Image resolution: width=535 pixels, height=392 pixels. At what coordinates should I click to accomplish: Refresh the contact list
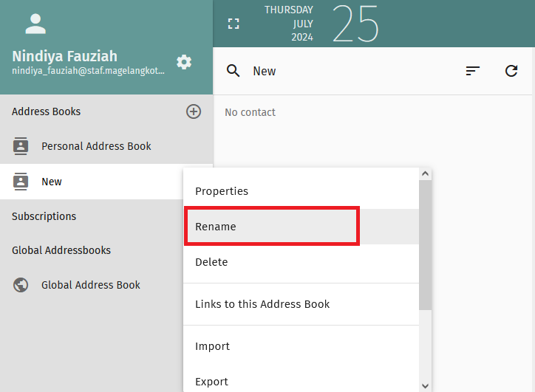pyautogui.click(x=511, y=71)
